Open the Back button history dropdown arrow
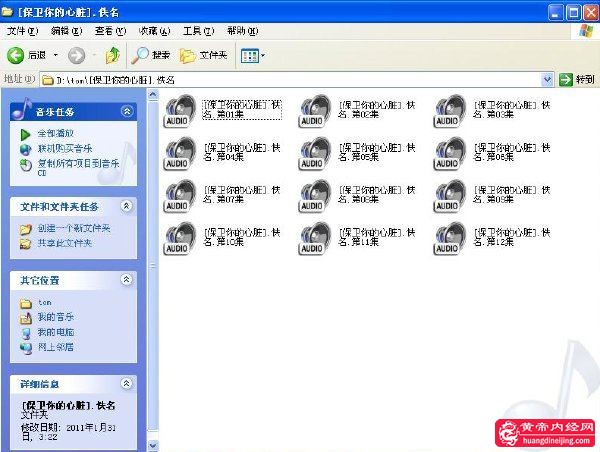The width and height of the screenshot is (600, 452). tap(56, 55)
